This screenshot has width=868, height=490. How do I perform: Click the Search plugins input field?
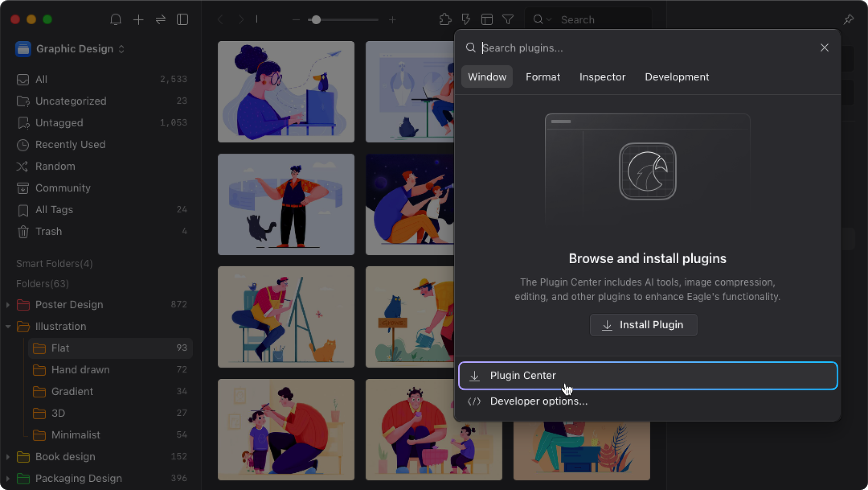pos(650,48)
